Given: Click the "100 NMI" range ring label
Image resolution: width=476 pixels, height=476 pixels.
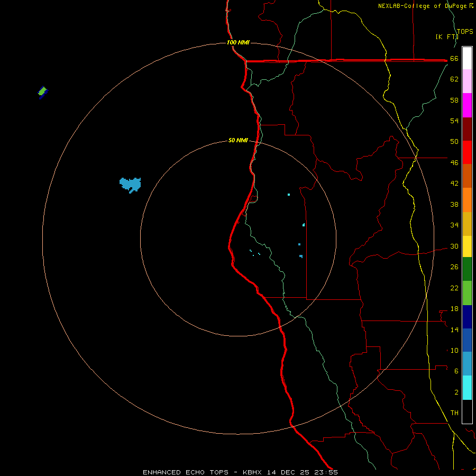Looking at the screenshot, I should (238, 42).
